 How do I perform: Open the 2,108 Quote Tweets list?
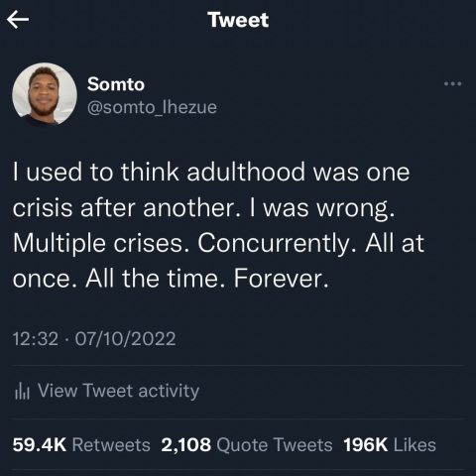point(247,444)
